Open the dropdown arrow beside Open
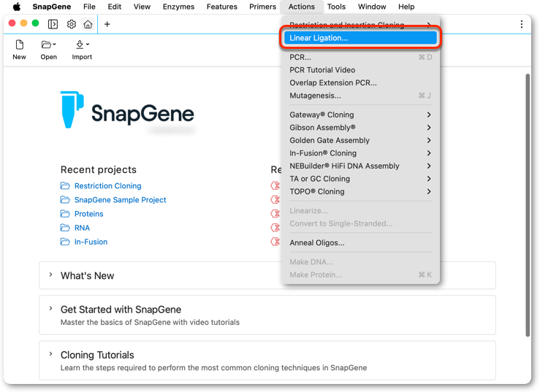Viewport: 559px width, 392px height. [x=54, y=45]
